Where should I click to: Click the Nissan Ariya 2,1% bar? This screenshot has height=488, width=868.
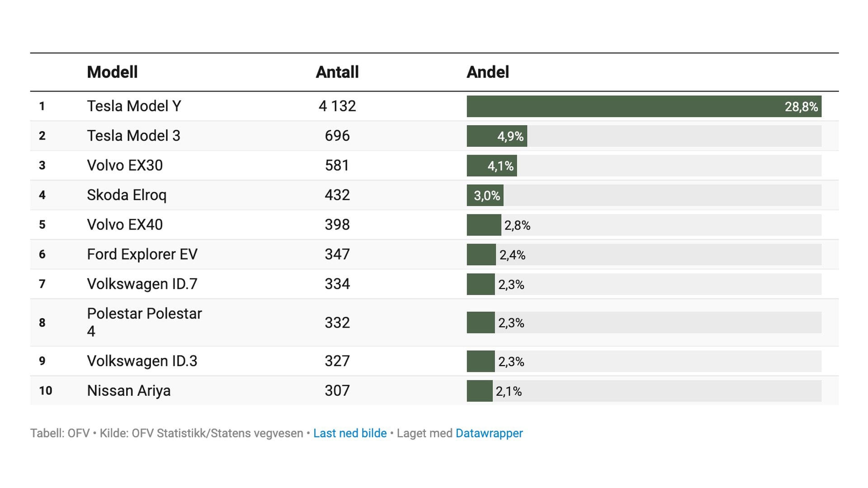480,391
